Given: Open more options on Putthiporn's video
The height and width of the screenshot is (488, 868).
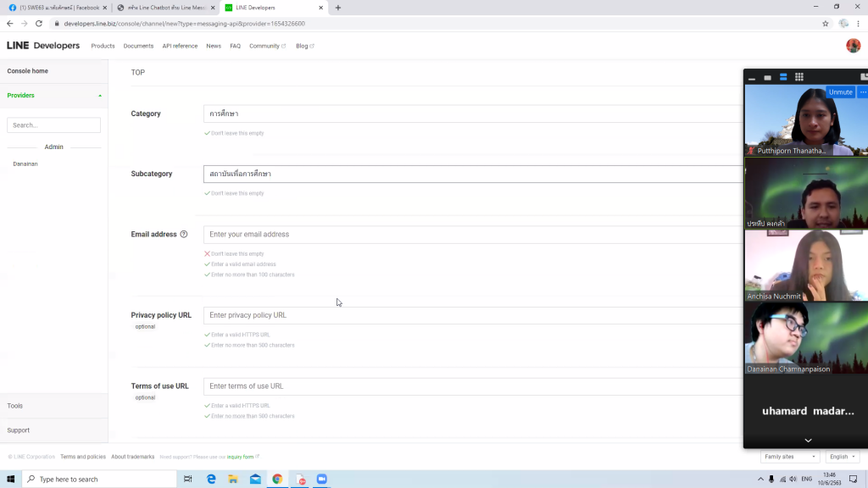Looking at the screenshot, I should pyautogui.click(x=863, y=92).
